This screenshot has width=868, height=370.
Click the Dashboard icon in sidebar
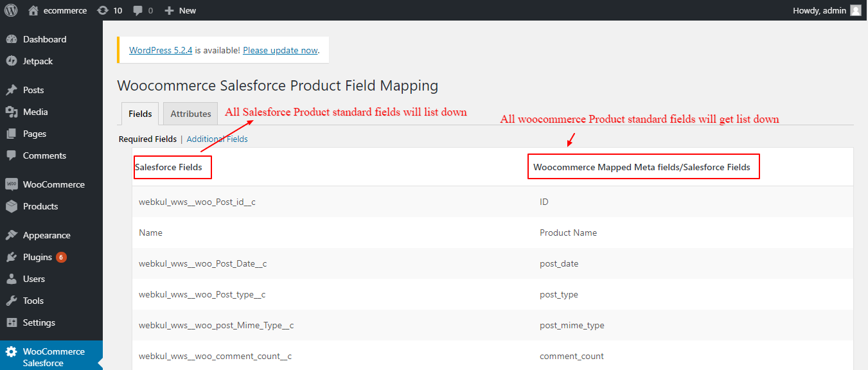tap(12, 39)
